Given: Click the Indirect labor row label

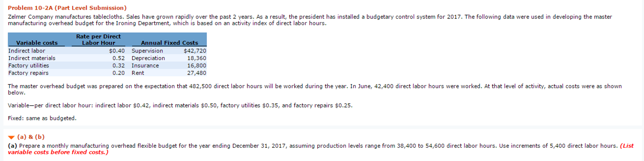Looking at the screenshot, I should click(27, 51).
